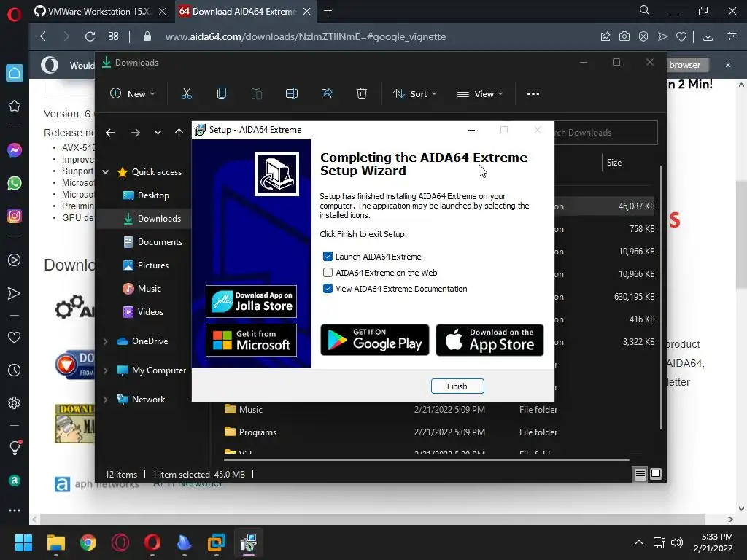Open WhatsApp in Opera sidebar
747x560 pixels.
pos(15,183)
